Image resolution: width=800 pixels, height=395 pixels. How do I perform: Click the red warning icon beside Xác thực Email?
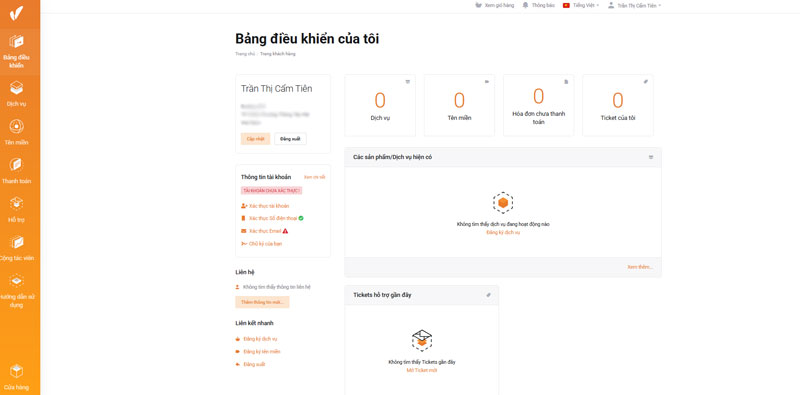point(285,231)
